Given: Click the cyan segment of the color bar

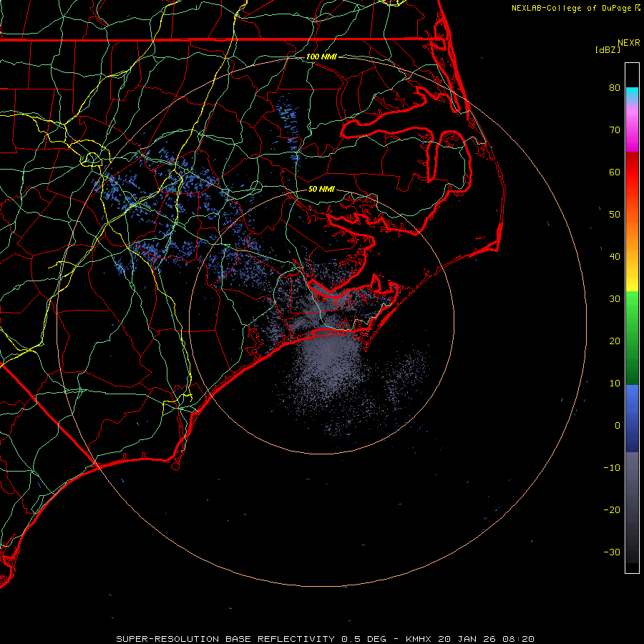Looking at the screenshot, I should (x=632, y=94).
